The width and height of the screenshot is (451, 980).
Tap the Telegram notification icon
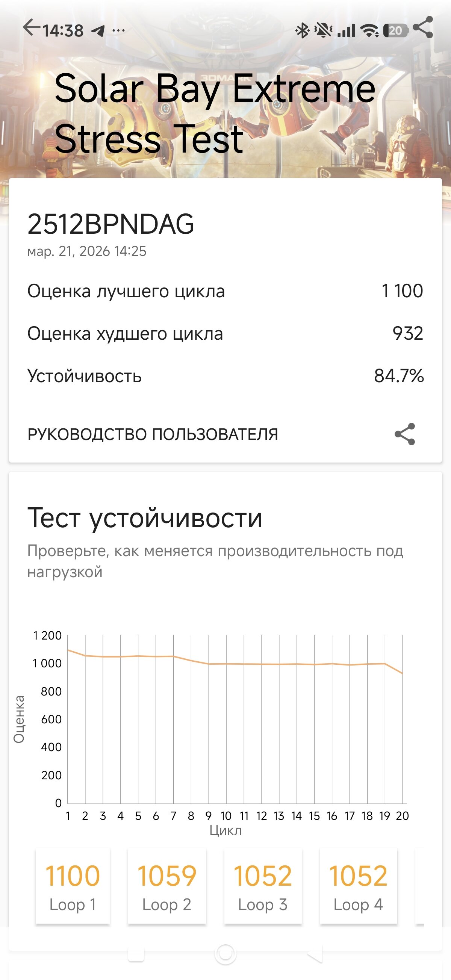click(x=98, y=31)
